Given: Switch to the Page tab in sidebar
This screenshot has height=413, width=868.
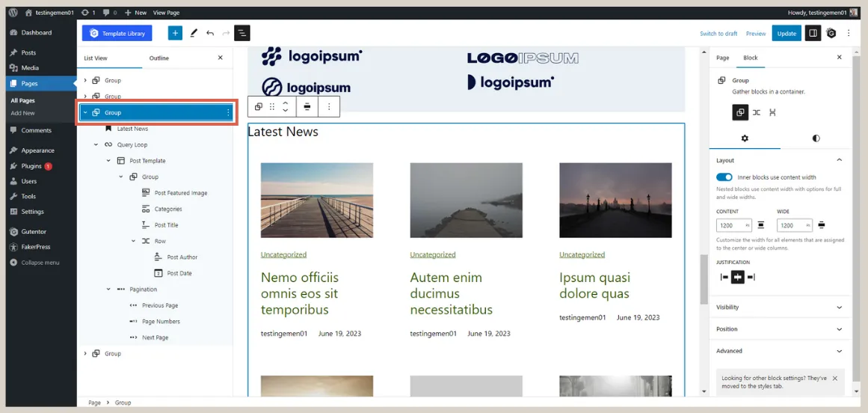Looking at the screenshot, I should pyautogui.click(x=722, y=58).
